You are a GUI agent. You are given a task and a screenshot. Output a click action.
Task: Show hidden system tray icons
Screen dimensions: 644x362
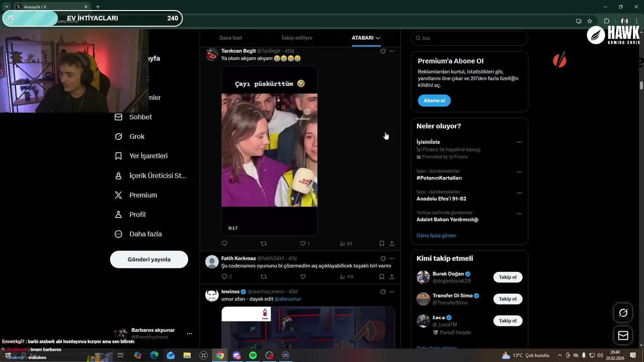pos(559,355)
